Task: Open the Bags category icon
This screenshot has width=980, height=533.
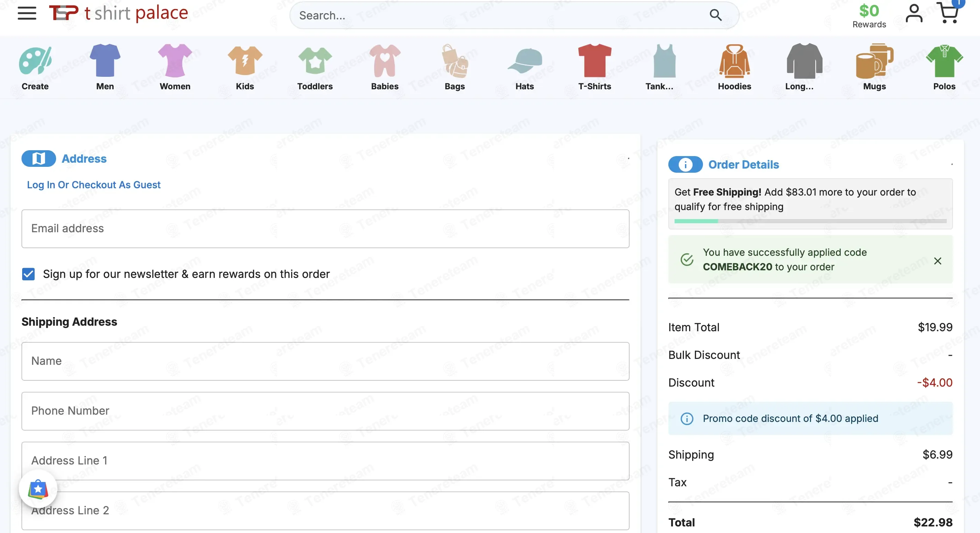Action: [x=455, y=61]
